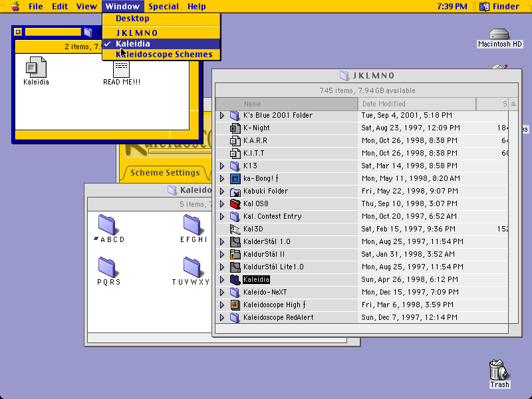Click the K's Blue 2001 Folder icon
Screen dimensions: 532x399
point(235,115)
